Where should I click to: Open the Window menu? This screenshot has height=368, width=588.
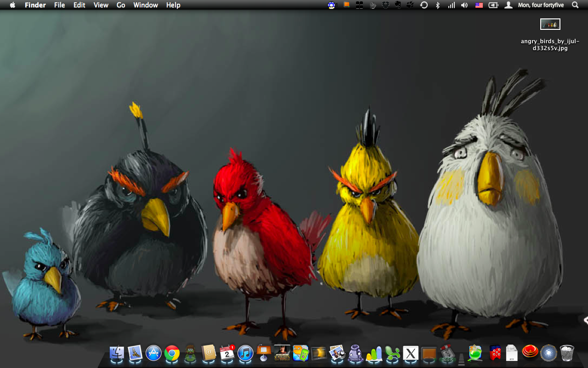[x=146, y=5]
